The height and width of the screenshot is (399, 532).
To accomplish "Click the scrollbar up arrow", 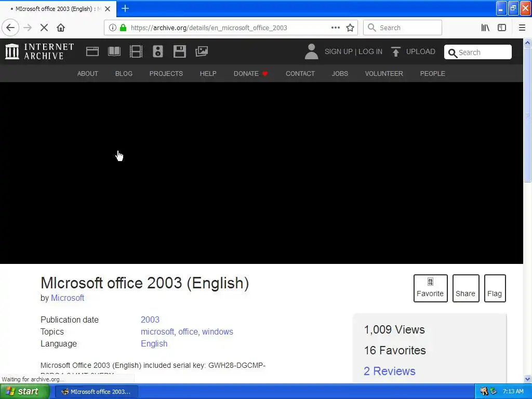I will (x=527, y=43).
